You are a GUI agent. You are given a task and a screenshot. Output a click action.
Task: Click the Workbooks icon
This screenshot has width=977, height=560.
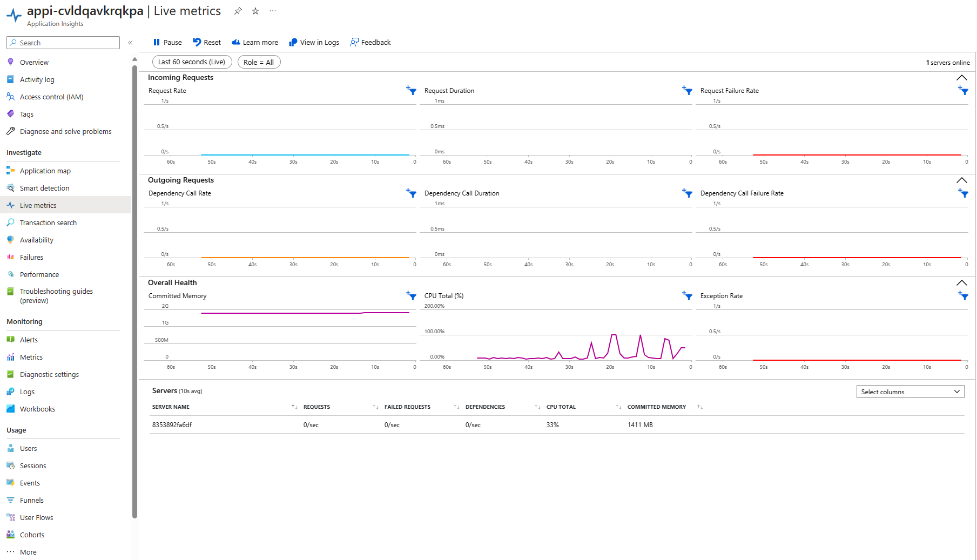(10, 409)
